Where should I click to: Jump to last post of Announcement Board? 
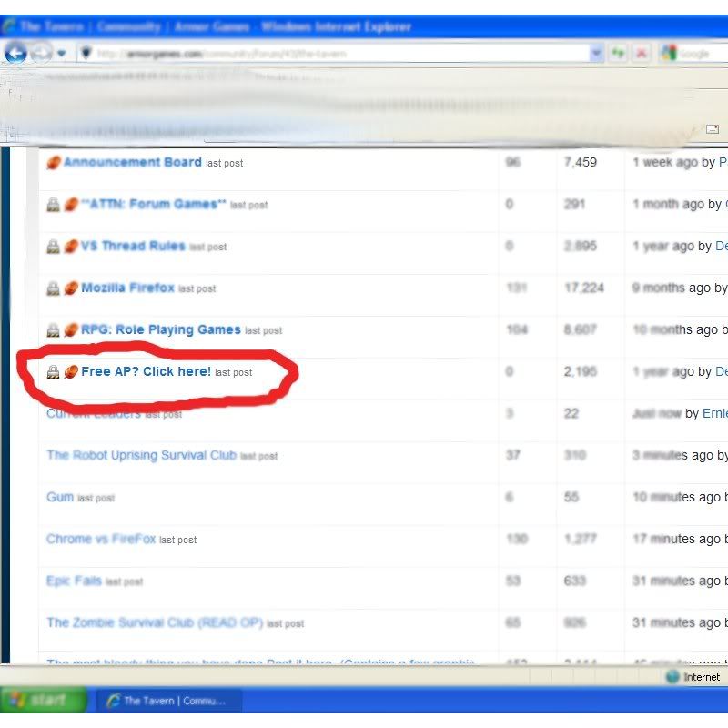pos(224,164)
